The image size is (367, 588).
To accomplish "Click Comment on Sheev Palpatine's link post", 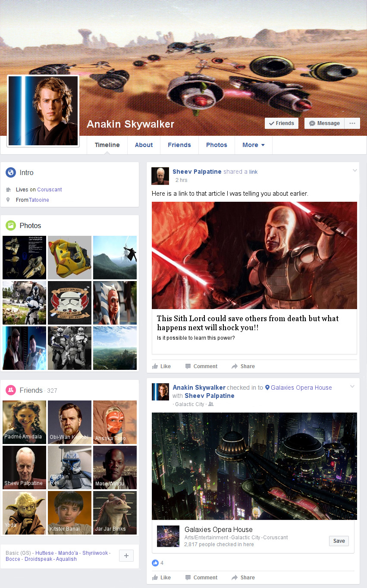I will pos(201,366).
